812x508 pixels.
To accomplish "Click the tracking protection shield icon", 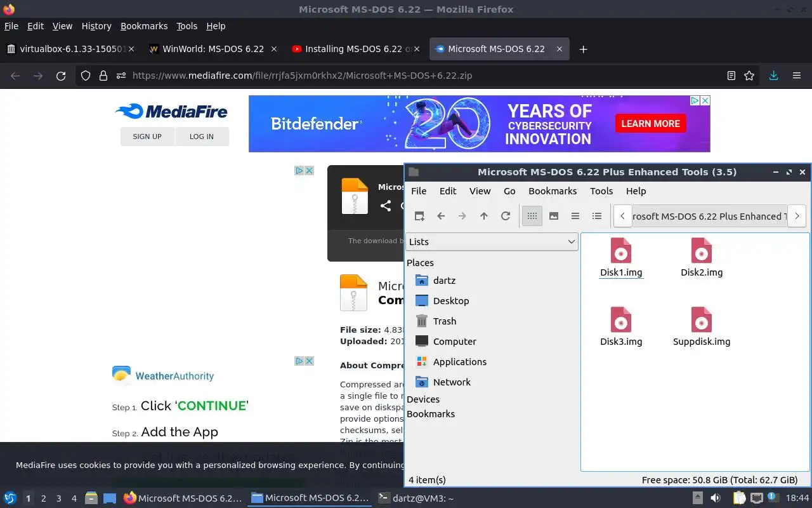I will click(x=86, y=76).
